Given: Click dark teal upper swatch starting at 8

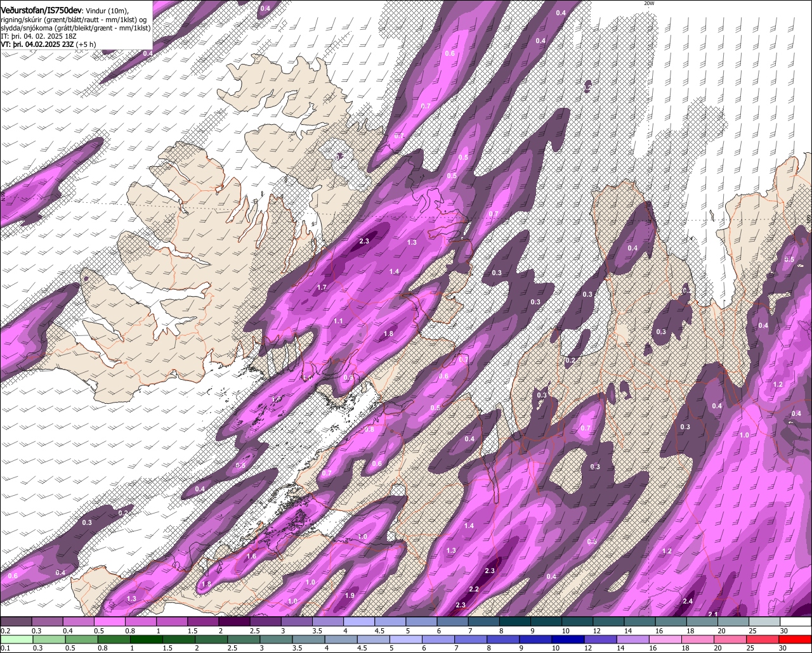Looking at the screenshot, I should click(515, 621).
